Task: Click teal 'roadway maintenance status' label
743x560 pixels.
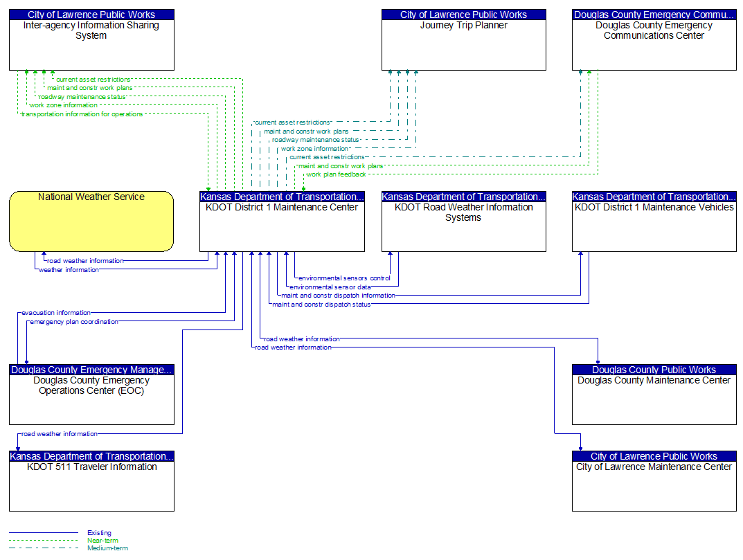Action: pos(316,140)
